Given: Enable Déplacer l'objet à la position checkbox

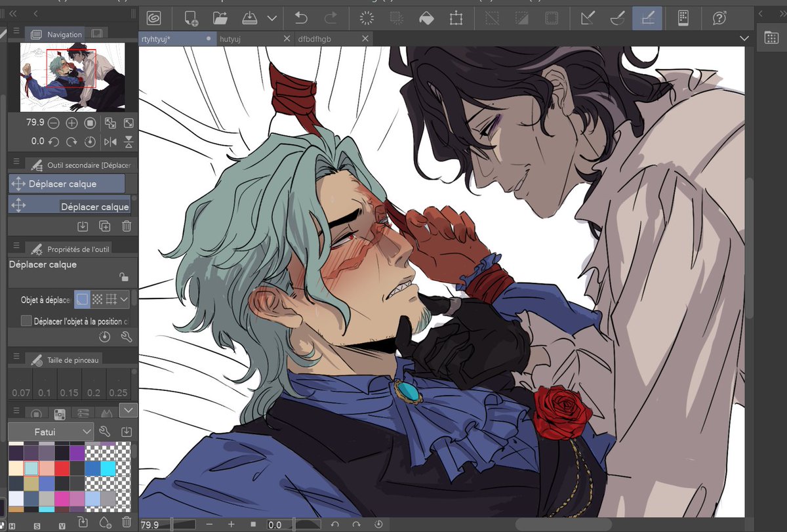Looking at the screenshot, I should tap(26, 321).
